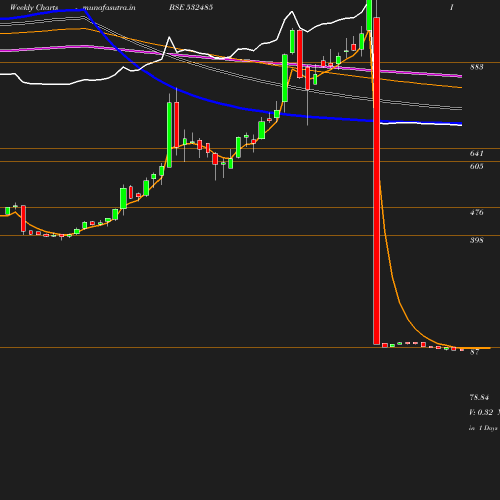The height and width of the screenshot is (500, 500).
Task: Click the 'V: 0.32' volume text
Action: click(481, 412)
